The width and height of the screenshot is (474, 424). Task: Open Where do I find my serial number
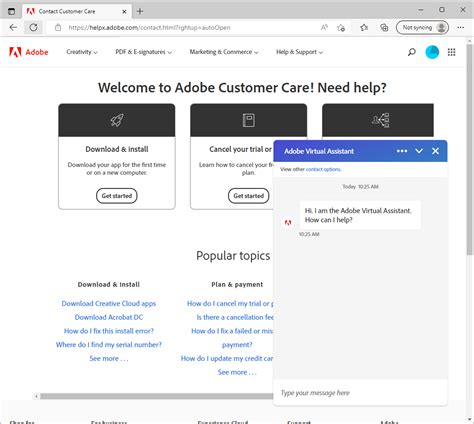109,344
